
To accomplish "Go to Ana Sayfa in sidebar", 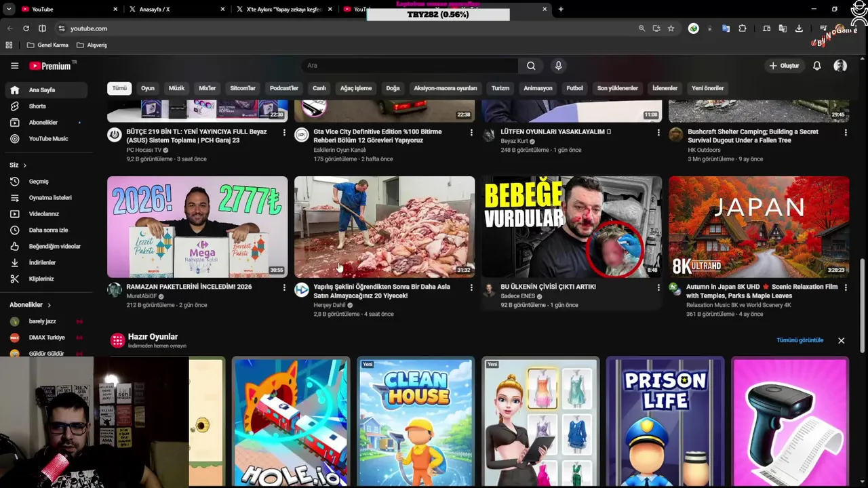I will point(46,90).
